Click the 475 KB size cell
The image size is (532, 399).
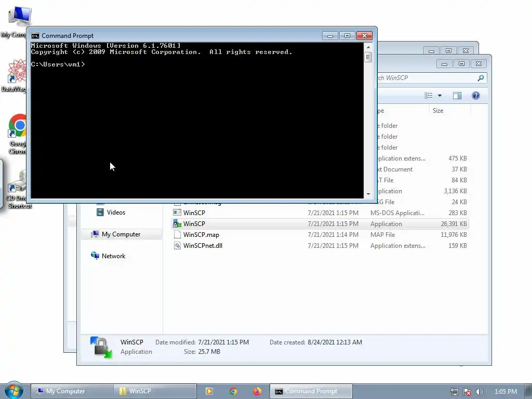[x=457, y=158]
